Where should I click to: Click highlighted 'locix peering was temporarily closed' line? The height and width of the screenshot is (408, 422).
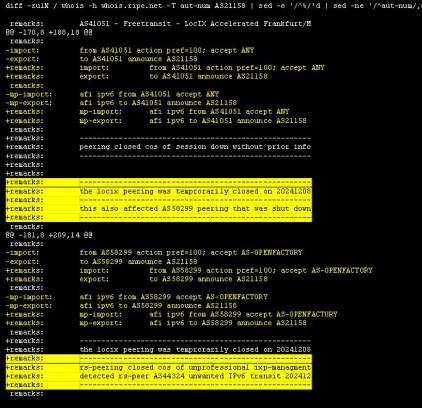(x=159, y=191)
